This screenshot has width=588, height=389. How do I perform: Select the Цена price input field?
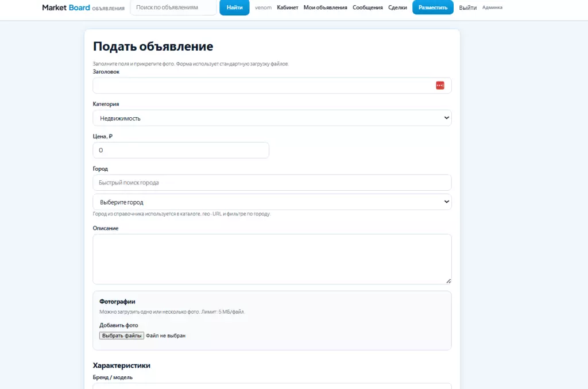point(180,151)
